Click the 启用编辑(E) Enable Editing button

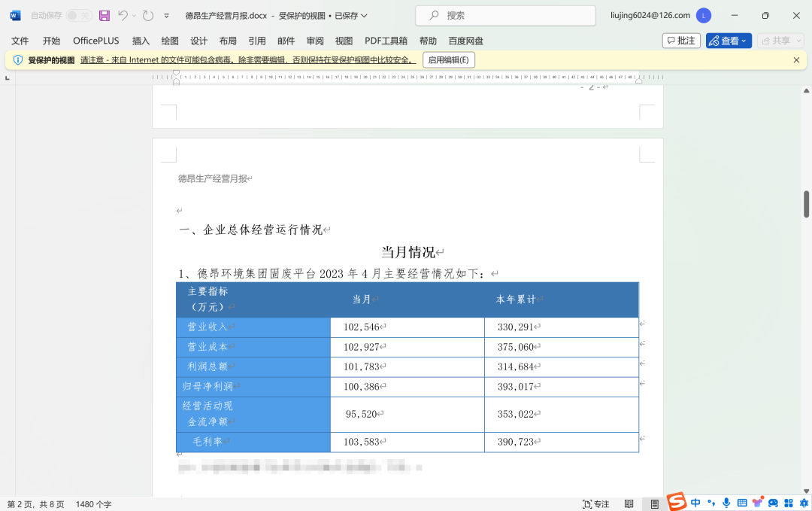pyautogui.click(x=448, y=60)
